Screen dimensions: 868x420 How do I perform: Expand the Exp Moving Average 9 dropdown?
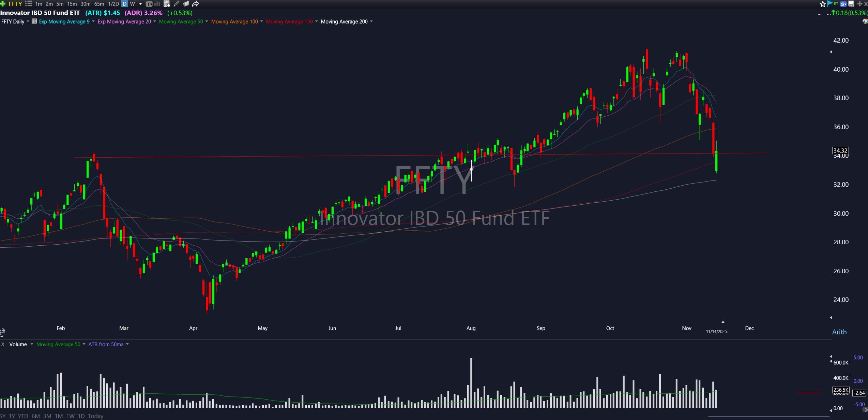93,21
